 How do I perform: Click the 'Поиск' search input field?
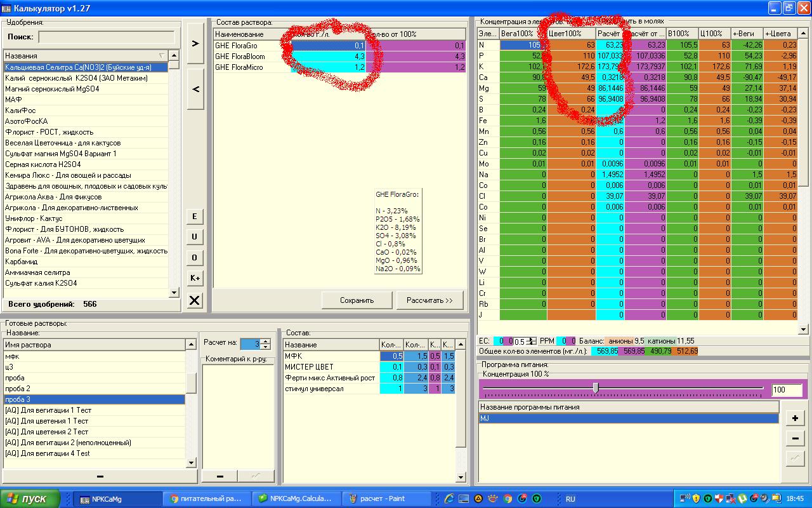tap(106, 37)
